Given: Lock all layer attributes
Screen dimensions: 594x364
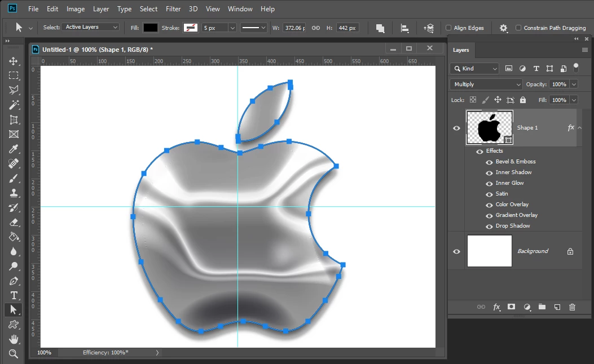Looking at the screenshot, I should (x=523, y=100).
